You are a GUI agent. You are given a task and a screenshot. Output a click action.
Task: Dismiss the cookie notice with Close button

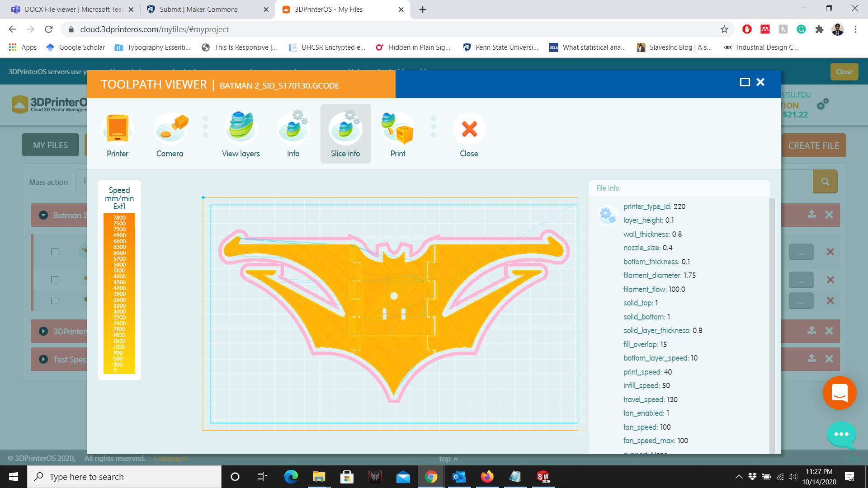point(844,72)
